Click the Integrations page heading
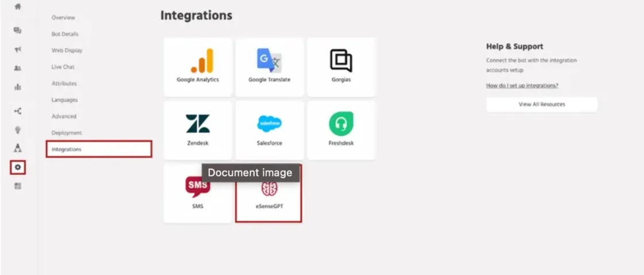644x275 pixels. [196, 16]
